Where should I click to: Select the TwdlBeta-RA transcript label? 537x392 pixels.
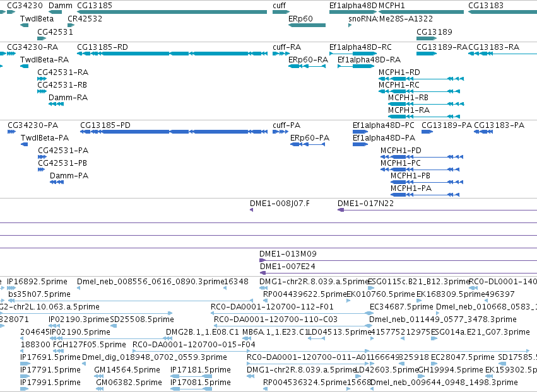(x=45, y=60)
